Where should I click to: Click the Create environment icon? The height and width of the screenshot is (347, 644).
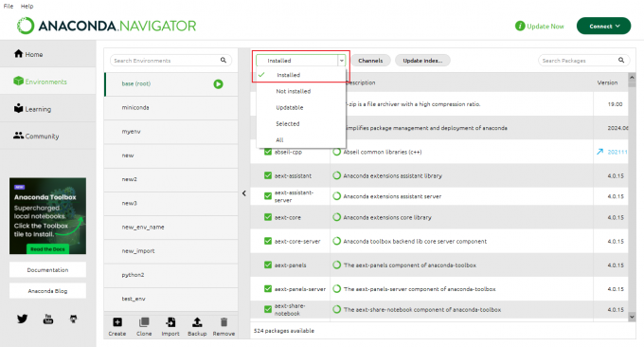click(117, 322)
